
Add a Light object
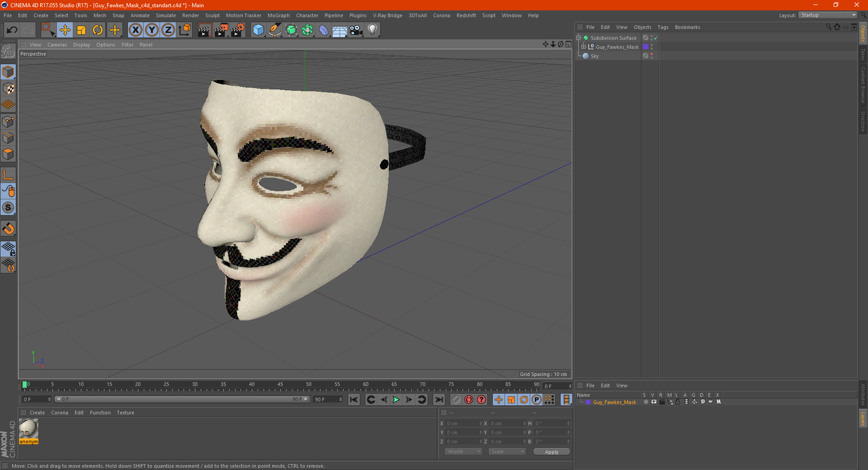[x=373, y=30]
